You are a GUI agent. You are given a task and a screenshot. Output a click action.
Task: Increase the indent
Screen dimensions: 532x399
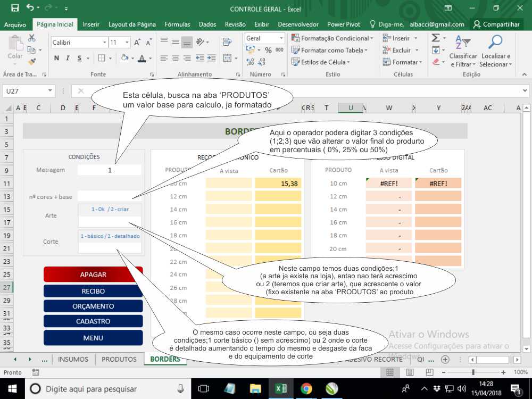(212, 58)
